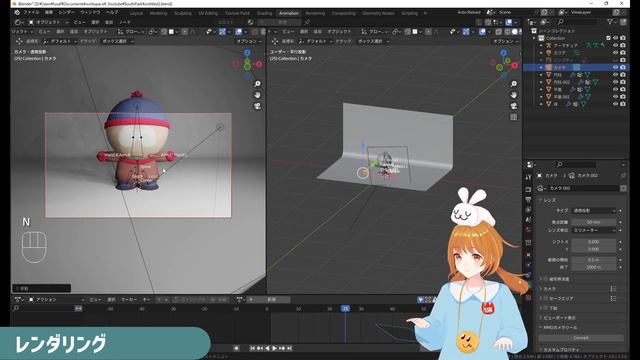Open オブジェクト menu in right viewport header

pyautogui.click(x=339, y=31)
